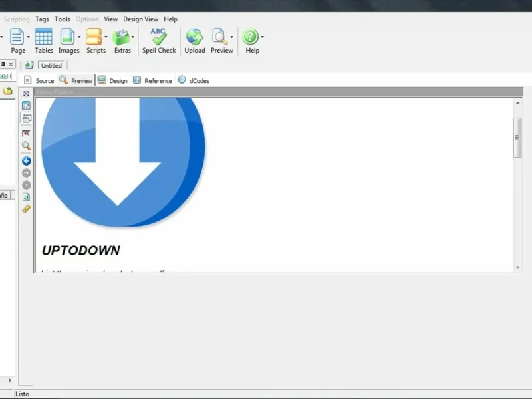The image size is (532, 399).
Task: Select the yellow ruler icon
Action: click(26, 209)
